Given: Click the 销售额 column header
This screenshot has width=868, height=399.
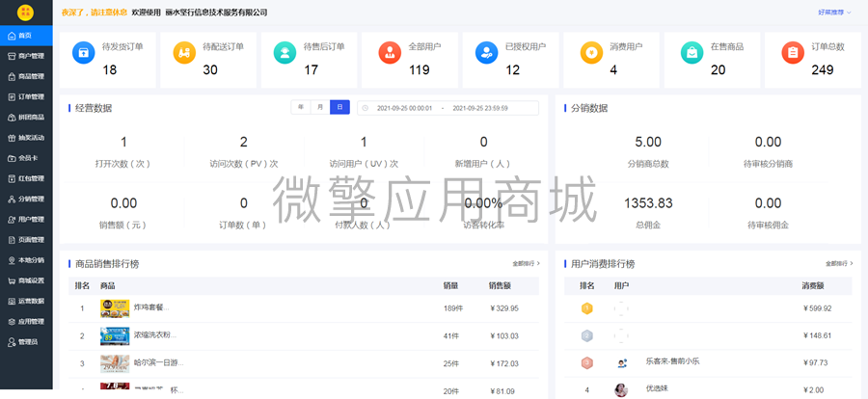Looking at the screenshot, I should click(499, 285).
